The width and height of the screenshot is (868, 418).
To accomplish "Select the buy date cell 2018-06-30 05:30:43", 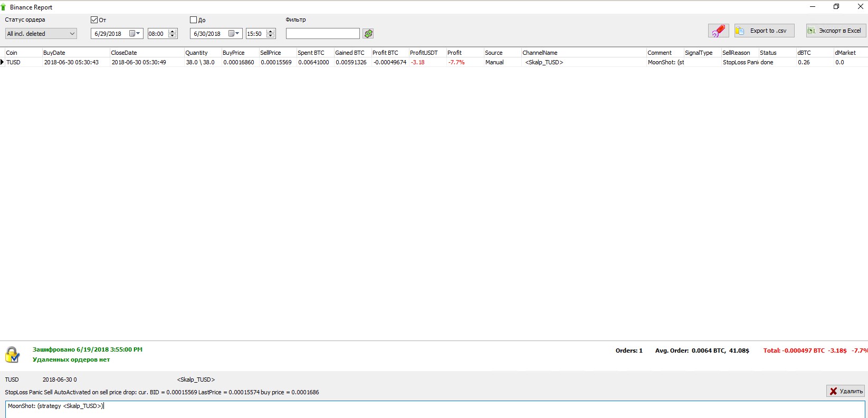I will pos(75,62).
